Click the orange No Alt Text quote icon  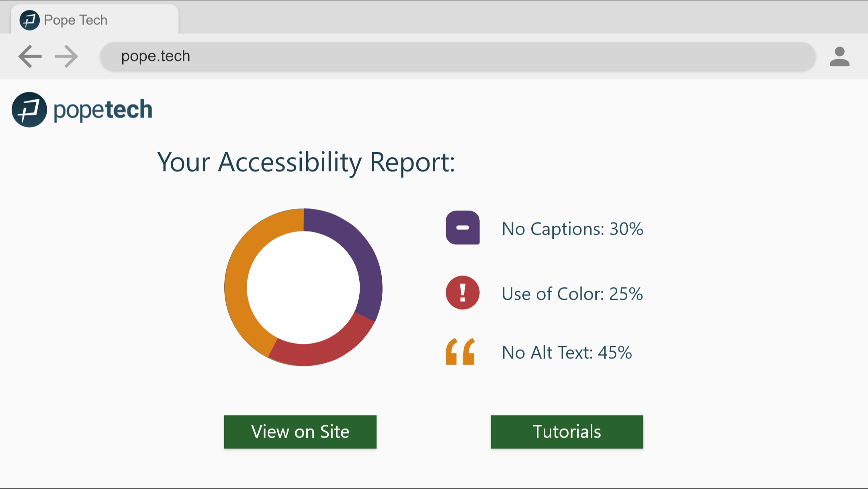[461, 352]
